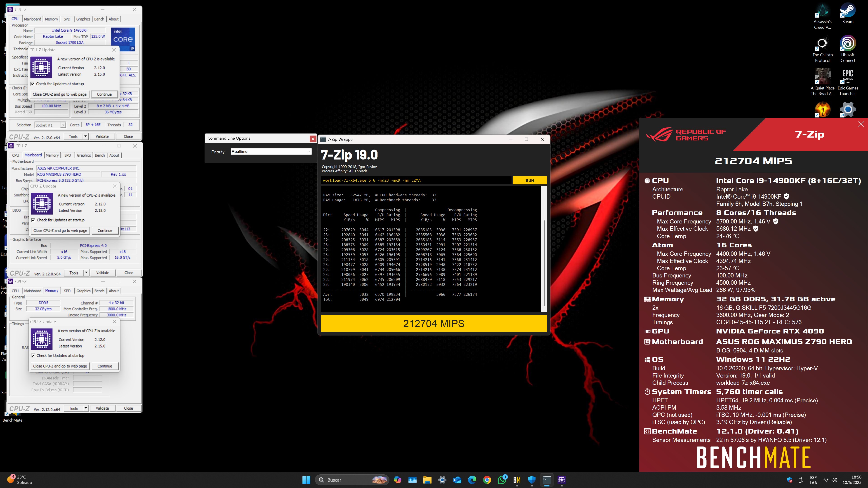
Task: Click ROG MAXIMUS Z790 HERO model field
Action: point(68,174)
